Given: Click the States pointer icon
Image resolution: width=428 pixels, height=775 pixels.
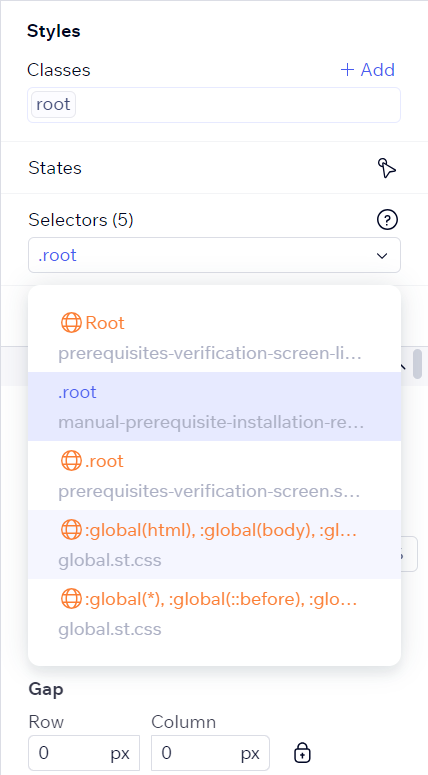Looking at the screenshot, I should click(387, 168).
